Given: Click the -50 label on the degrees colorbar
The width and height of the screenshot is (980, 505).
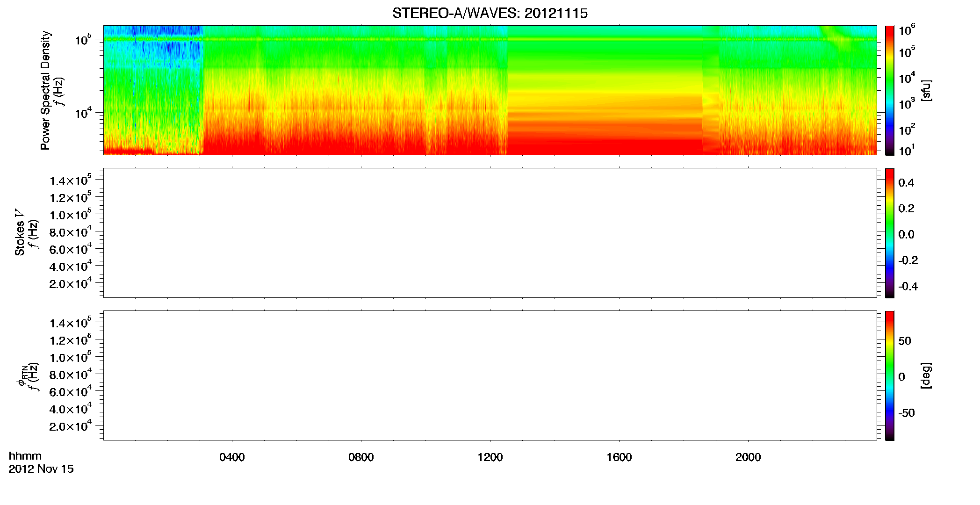Looking at the screenshot, I should point(907,413).
